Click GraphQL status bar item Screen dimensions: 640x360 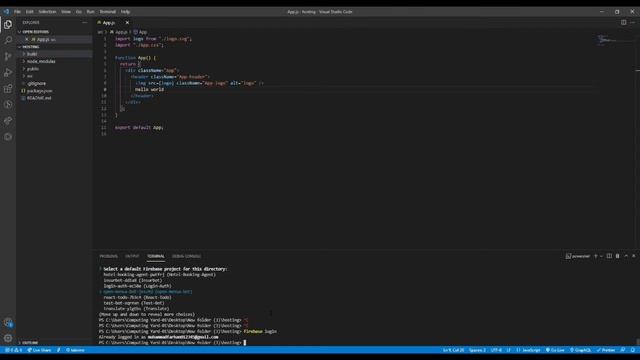[x=580, y=350]
